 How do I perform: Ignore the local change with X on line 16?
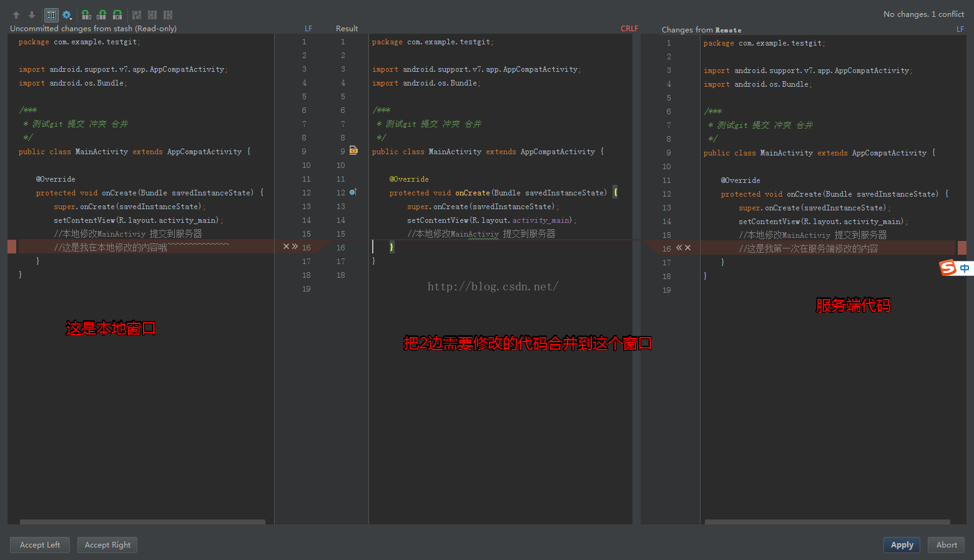(287, 247)
